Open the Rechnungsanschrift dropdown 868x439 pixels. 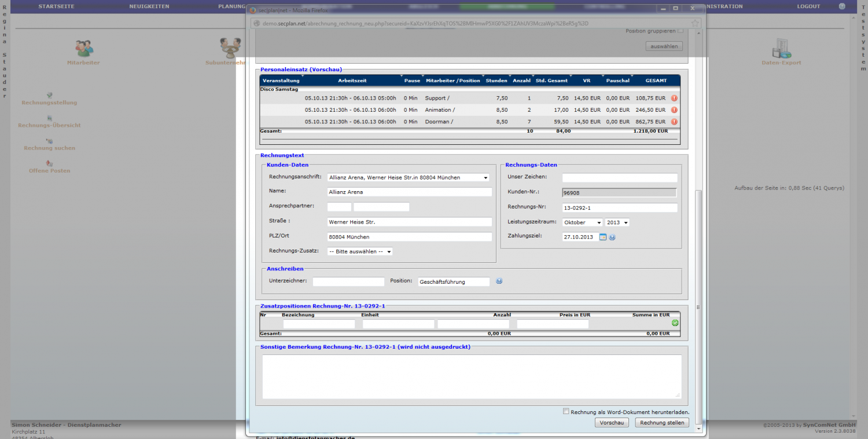pos(409,177)
